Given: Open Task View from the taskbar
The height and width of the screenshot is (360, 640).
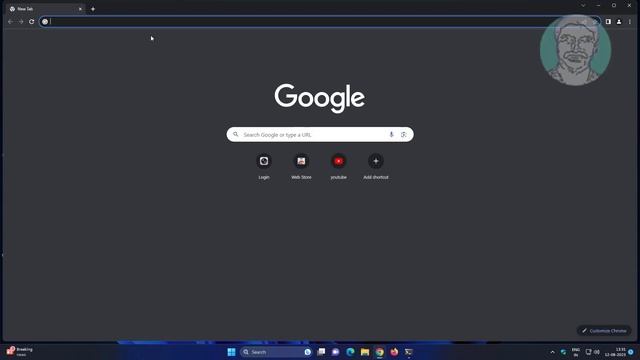Looking at the screenshot, I should tap(321, 352).
